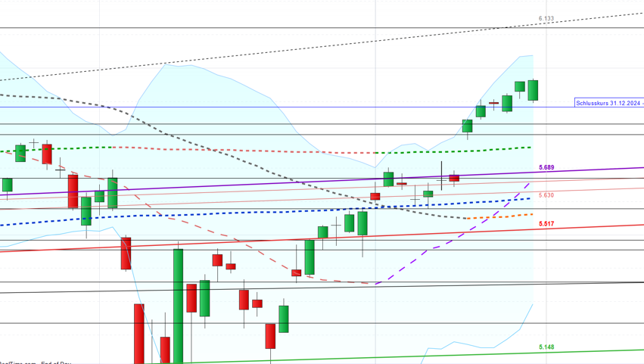Image resolution: width=644 pixels, height=364 pixels.
Task: Click the red 5.517 trendline value
Action: click(x=546, y=223)
